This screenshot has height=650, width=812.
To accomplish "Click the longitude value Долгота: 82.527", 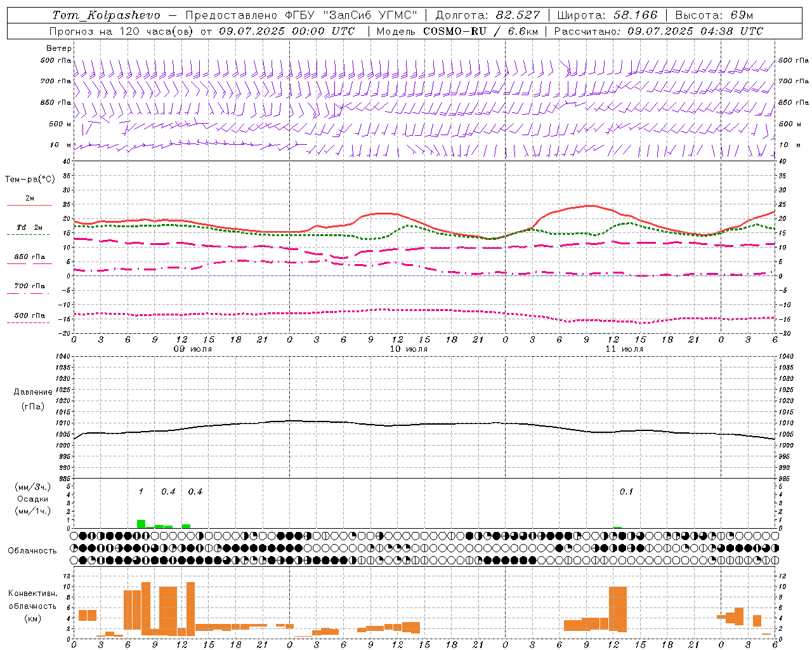I will (488, 15).
